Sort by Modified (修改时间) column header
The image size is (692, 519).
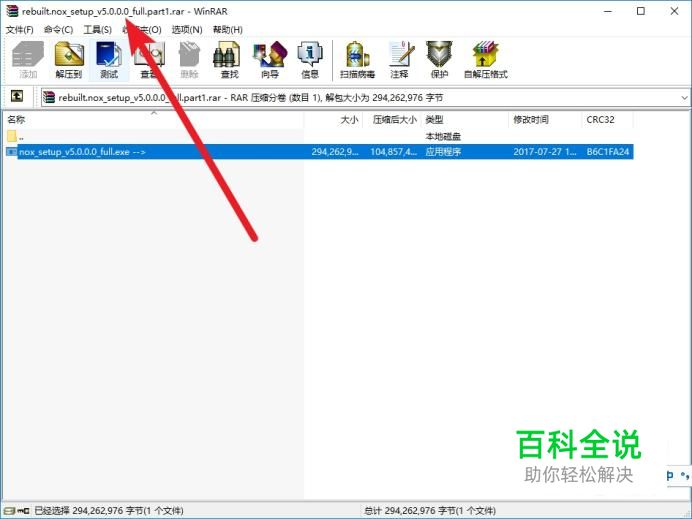click(x=545, y=120)
